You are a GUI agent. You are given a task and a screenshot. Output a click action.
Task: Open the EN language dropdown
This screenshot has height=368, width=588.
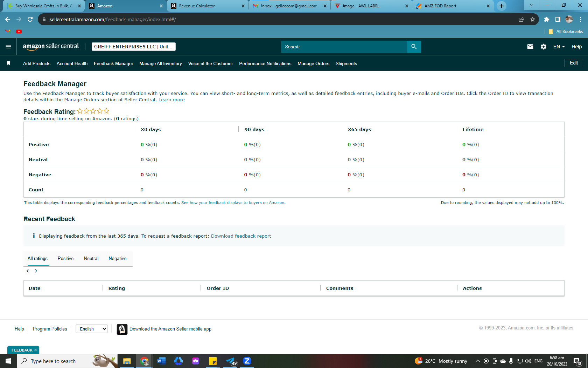tap(559, 47)
